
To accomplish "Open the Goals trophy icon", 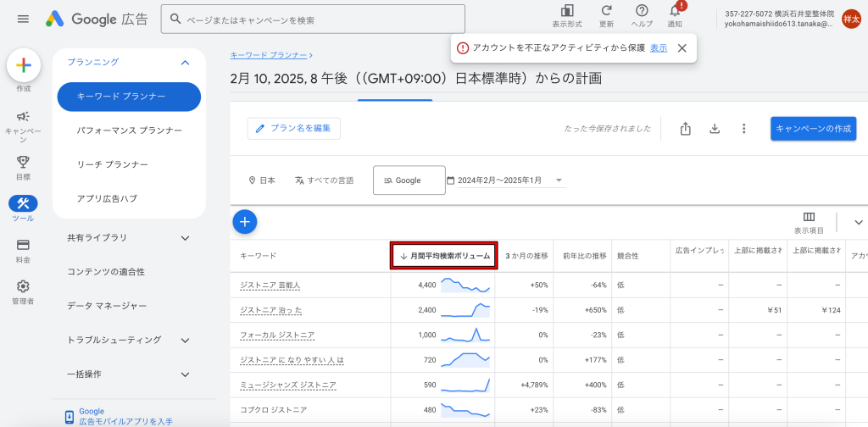I will click(23, 162).
